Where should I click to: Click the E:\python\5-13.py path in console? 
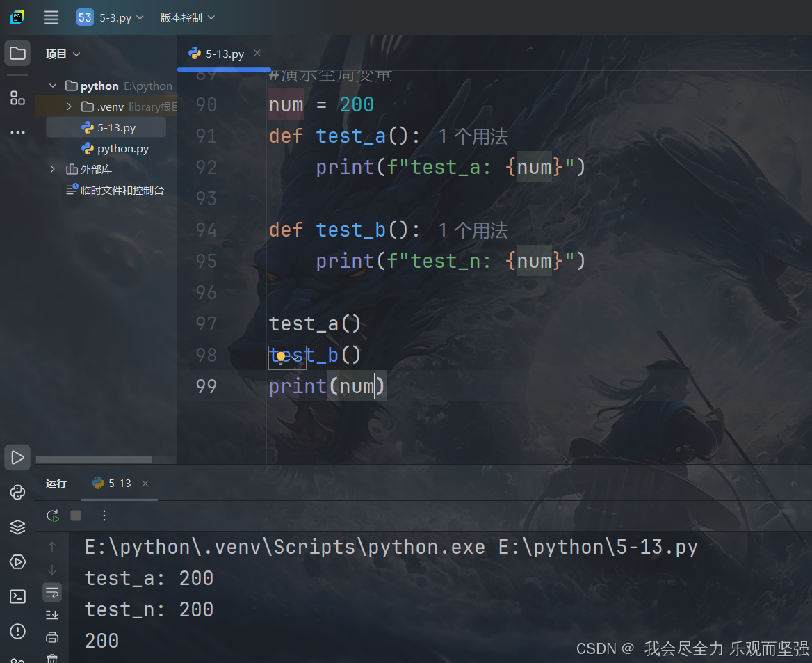(x=598, y=547)
